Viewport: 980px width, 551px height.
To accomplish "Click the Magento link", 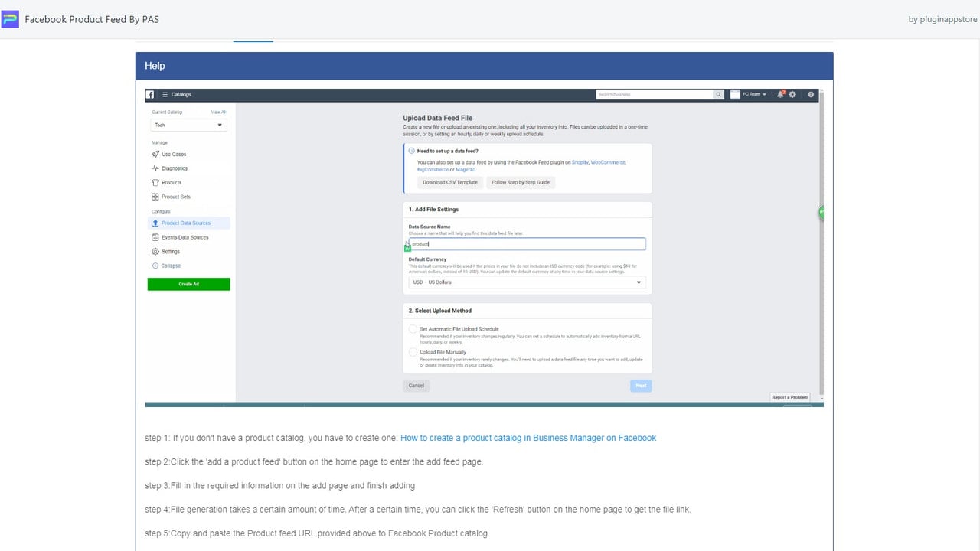I will click(x=465, y=169).
